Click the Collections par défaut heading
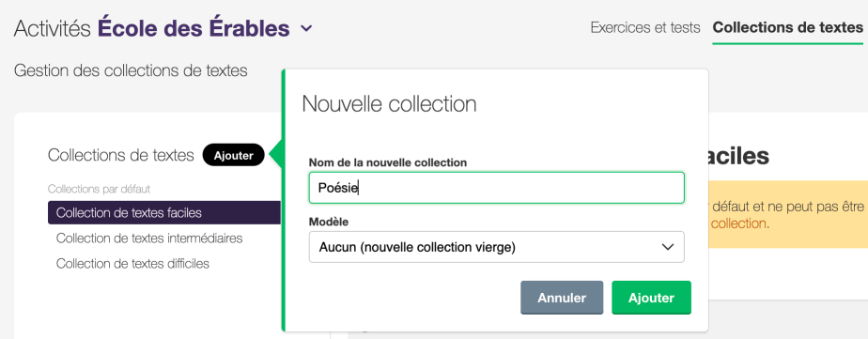 pyautogui.click(x=99, y=189)
